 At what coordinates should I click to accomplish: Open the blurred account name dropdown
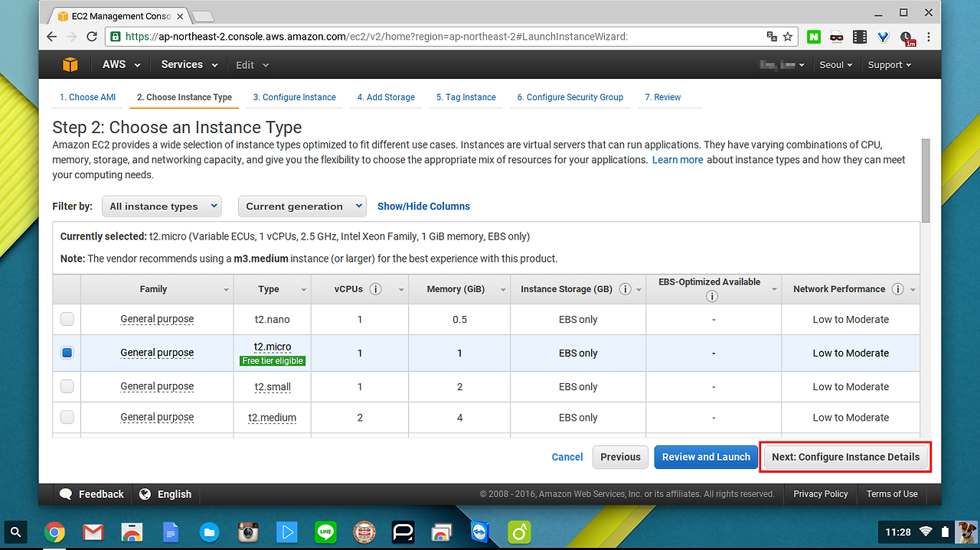tap(782, 65)
